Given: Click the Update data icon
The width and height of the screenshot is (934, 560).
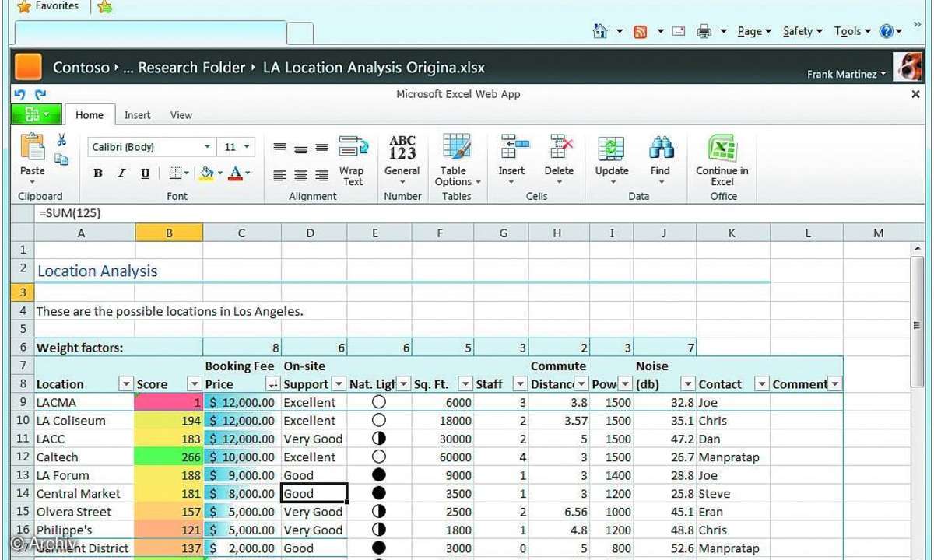Looking at the screenshot, I should point(612,148).
